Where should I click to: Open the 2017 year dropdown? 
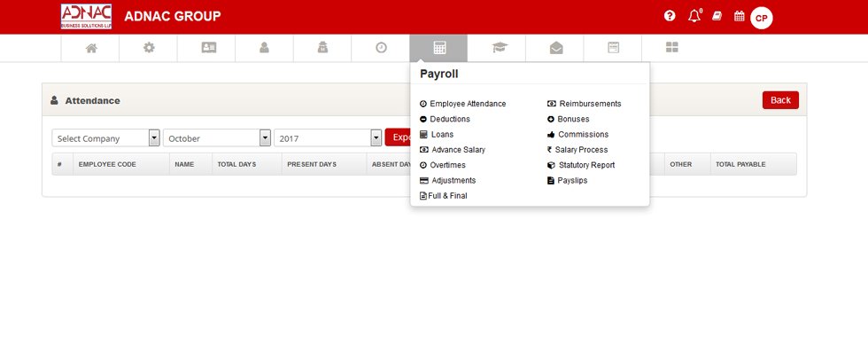[328, 138]
